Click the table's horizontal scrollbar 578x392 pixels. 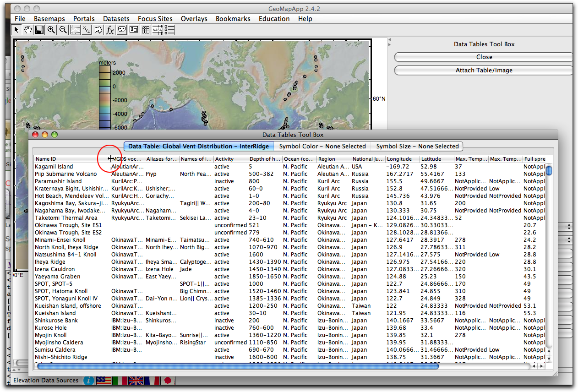[x=238, y=366]
